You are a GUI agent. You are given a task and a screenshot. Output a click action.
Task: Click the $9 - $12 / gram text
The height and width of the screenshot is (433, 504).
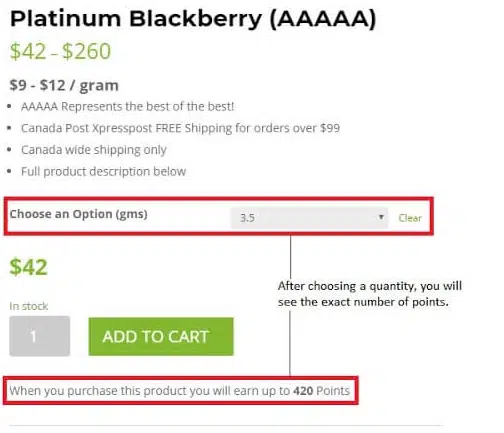click(x=64, y=85)
